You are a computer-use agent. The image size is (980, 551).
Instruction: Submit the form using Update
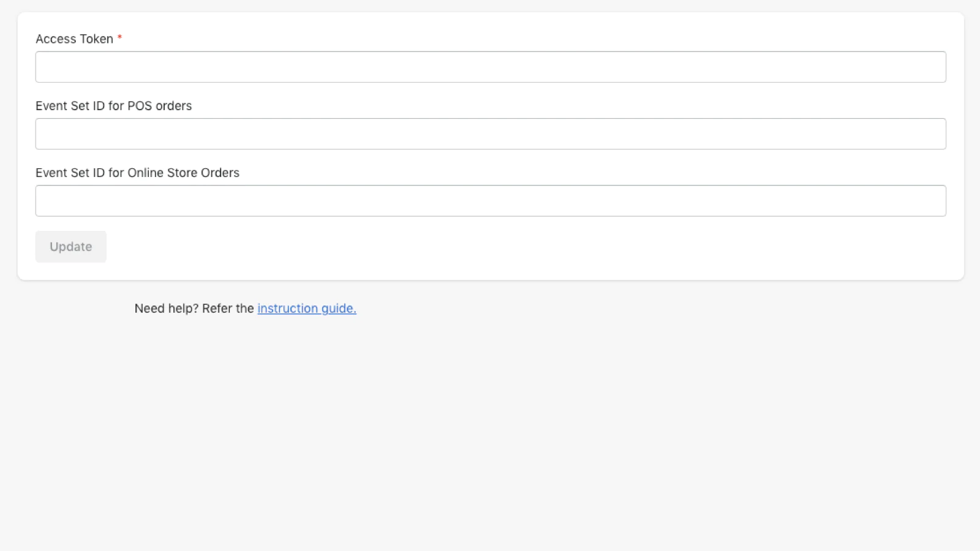coord(70,247)
